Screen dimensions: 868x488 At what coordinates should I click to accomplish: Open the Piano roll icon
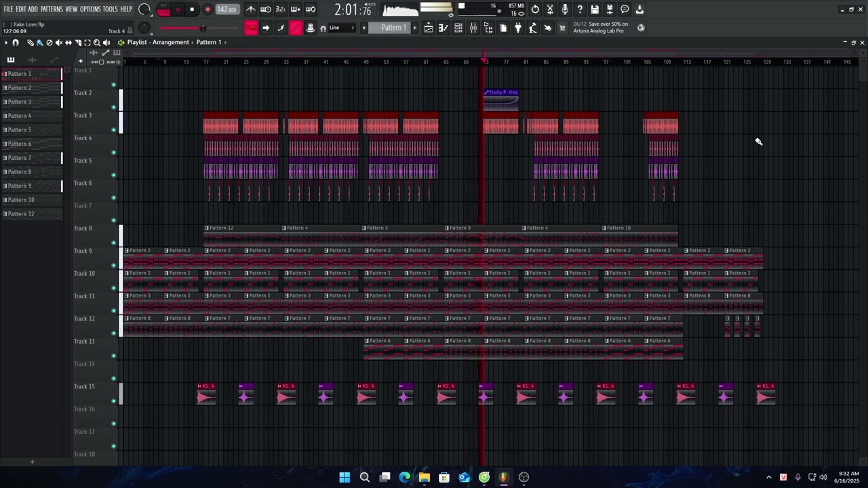[443, 28]
